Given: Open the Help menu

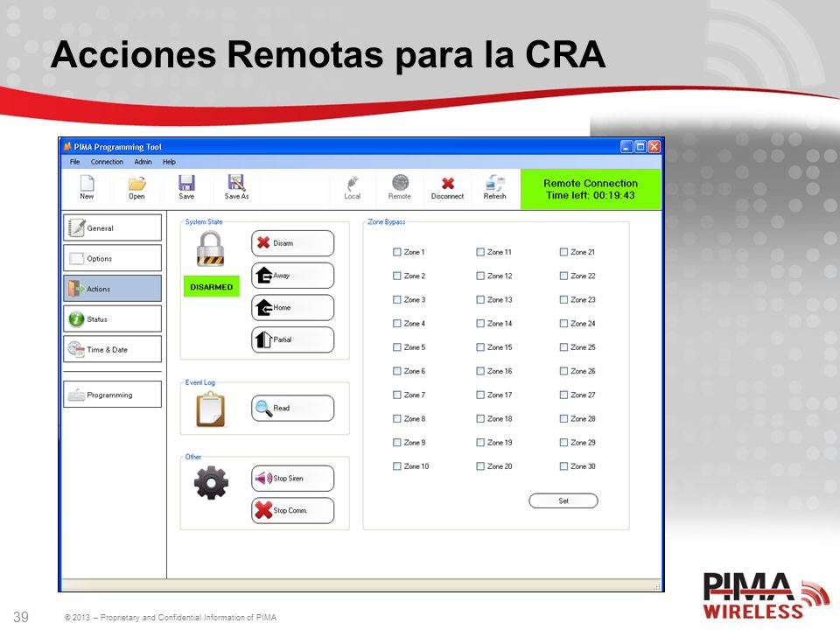Looking at the screenshot, I should tap(169, 162).
